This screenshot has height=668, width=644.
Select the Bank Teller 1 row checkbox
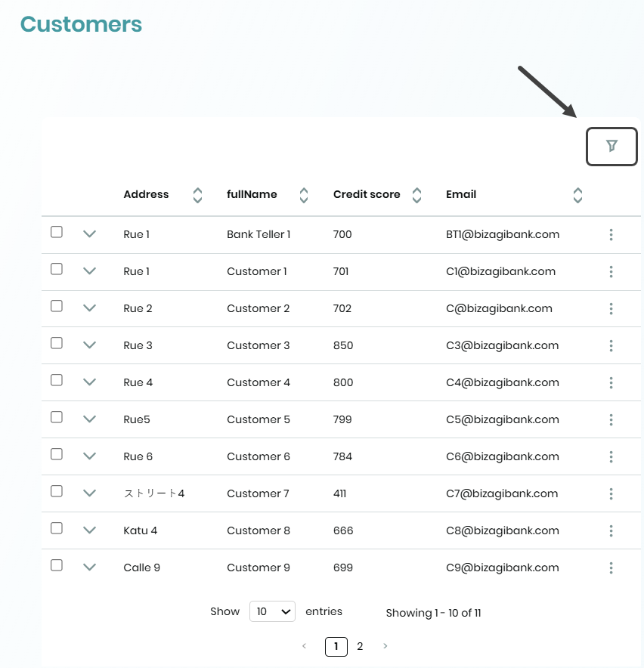pyautogui.click(x=57, y=232)
